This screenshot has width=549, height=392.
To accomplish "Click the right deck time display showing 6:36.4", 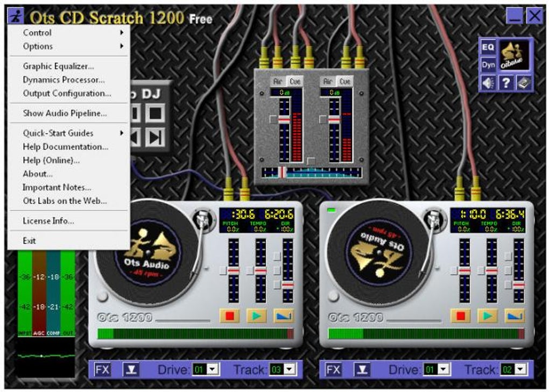I will pyautogui.click(x=510, y=214).
